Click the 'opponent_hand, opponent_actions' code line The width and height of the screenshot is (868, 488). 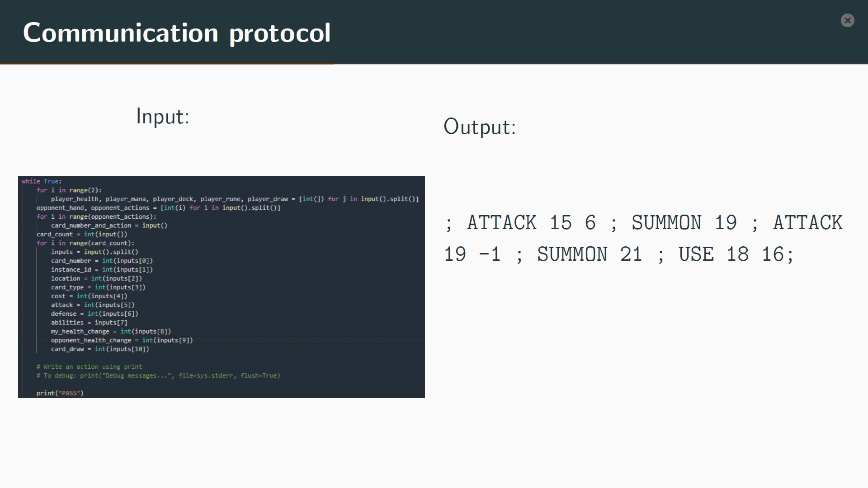(x=158, y=208)
